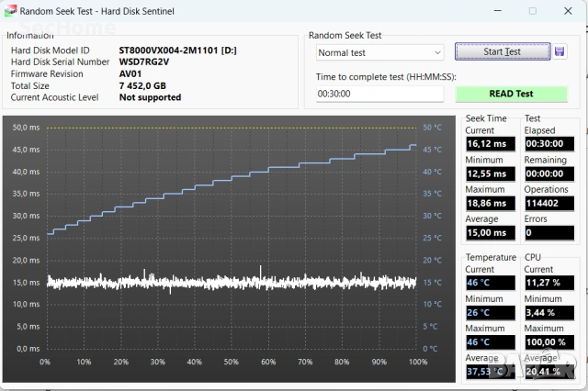Select the Minimum seek time 12,55 ms box
This screenshot has height=391, width=588.
pyautogui.click(x=491, y=173)
